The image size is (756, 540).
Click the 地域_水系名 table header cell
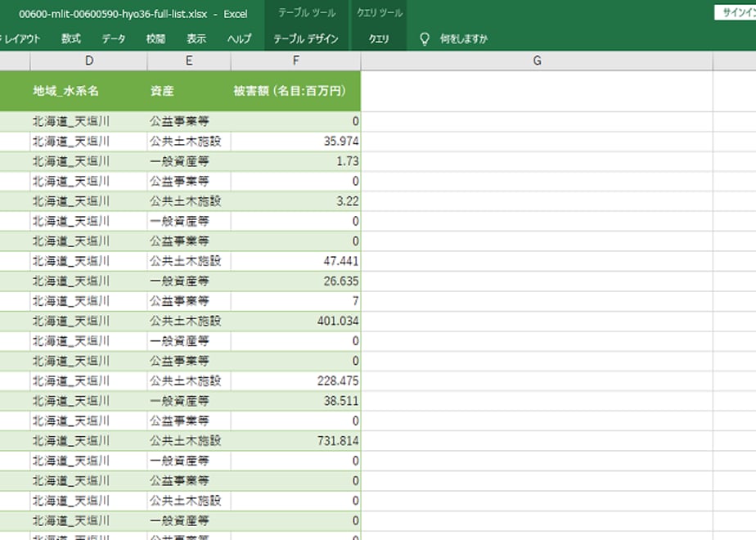(88, 91)
